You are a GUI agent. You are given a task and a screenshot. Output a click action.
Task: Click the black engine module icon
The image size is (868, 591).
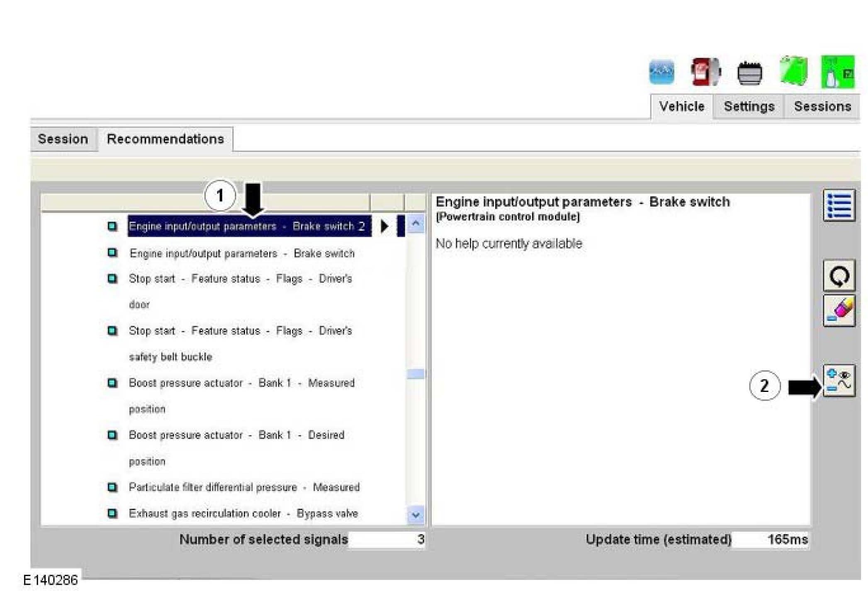[749, 73]
